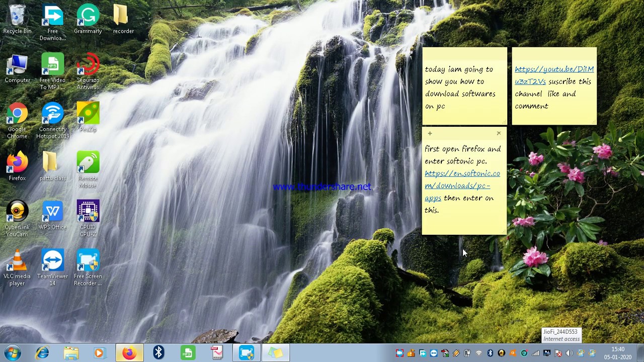Open the Computer desktop icon
The image size is (644, 362).
[17, 68]
